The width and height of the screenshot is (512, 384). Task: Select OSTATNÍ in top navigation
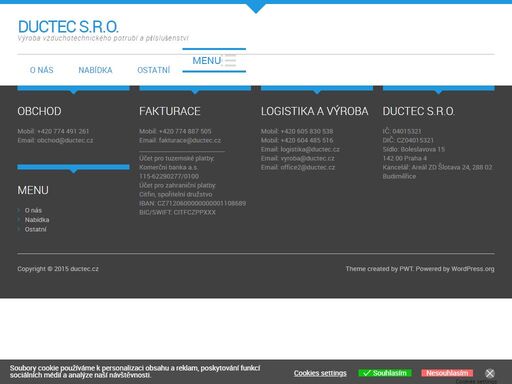click(154, 70)
